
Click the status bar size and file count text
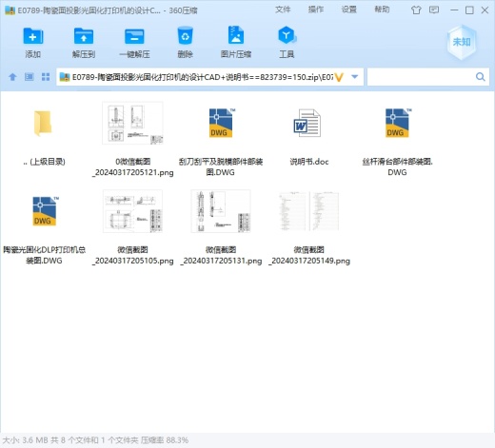(x=95, y=440)
